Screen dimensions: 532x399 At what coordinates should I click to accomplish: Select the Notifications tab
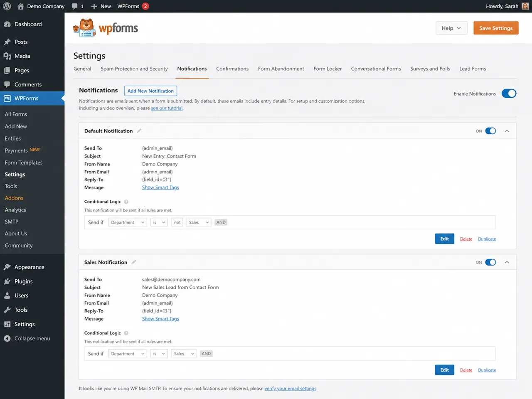[x=192, y=69]
